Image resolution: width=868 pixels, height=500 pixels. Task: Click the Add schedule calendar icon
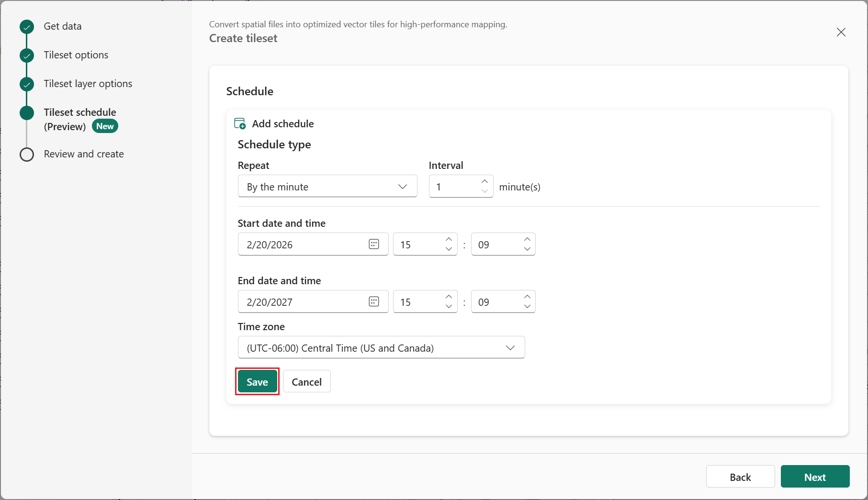240,123
